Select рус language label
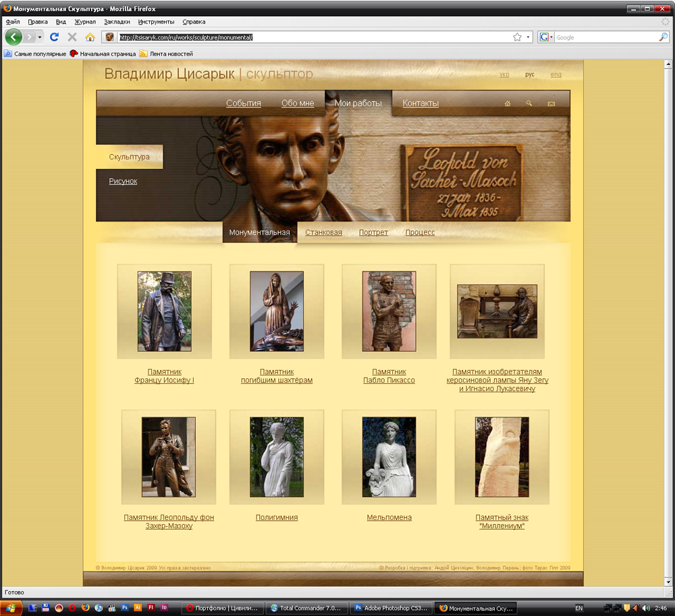 529,74
